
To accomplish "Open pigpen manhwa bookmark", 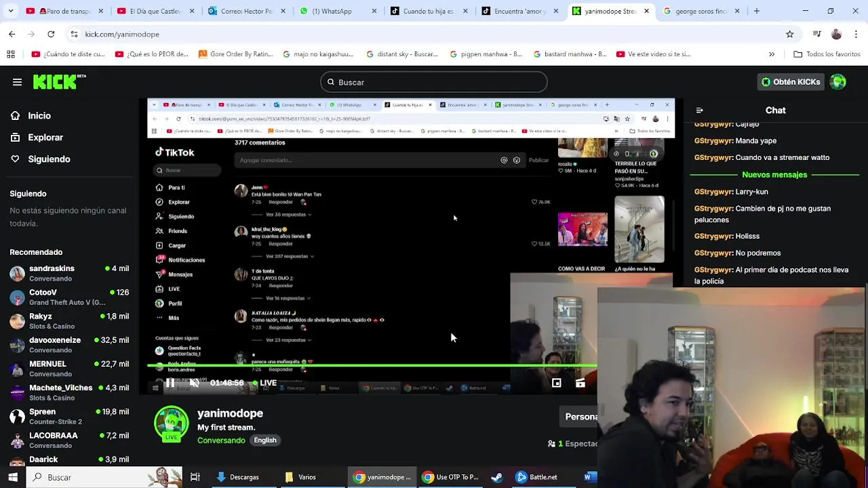I will point(486,54).
